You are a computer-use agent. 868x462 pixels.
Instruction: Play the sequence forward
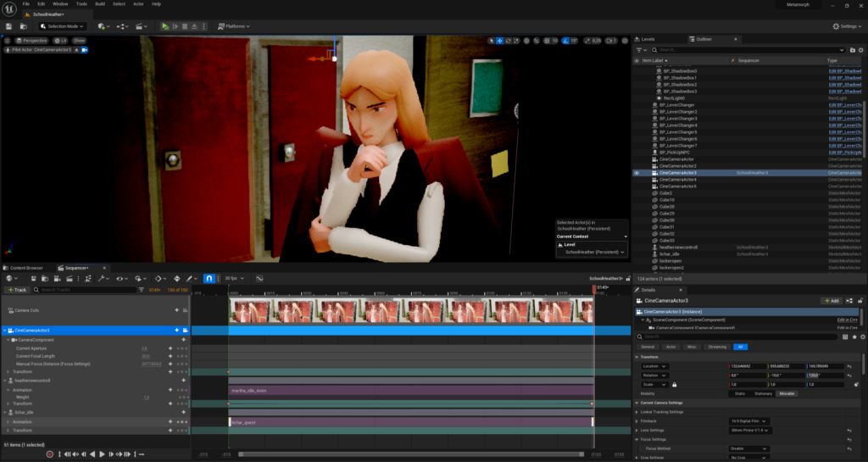[x=102, y=454]
